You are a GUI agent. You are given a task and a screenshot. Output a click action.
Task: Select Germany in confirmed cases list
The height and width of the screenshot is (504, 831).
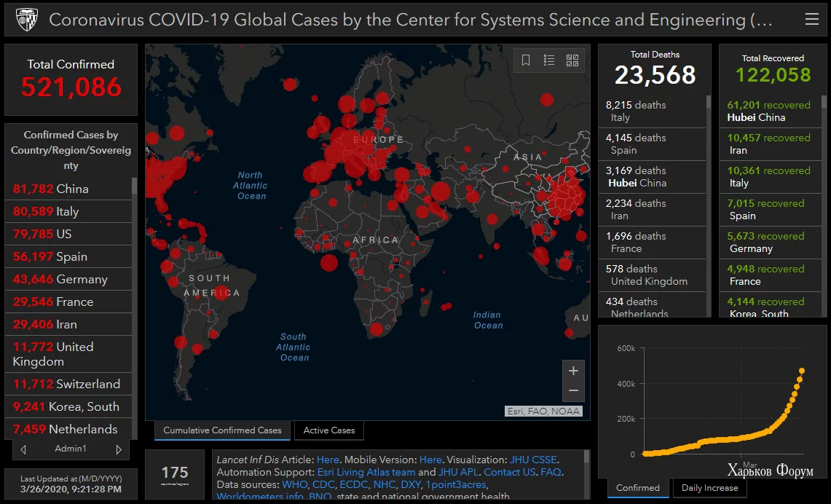68,279
